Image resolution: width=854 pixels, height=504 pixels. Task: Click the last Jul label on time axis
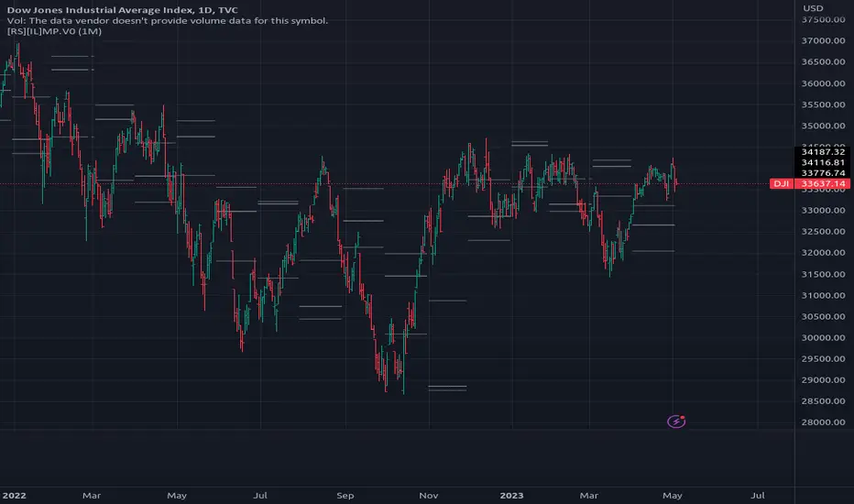[758, 495]
